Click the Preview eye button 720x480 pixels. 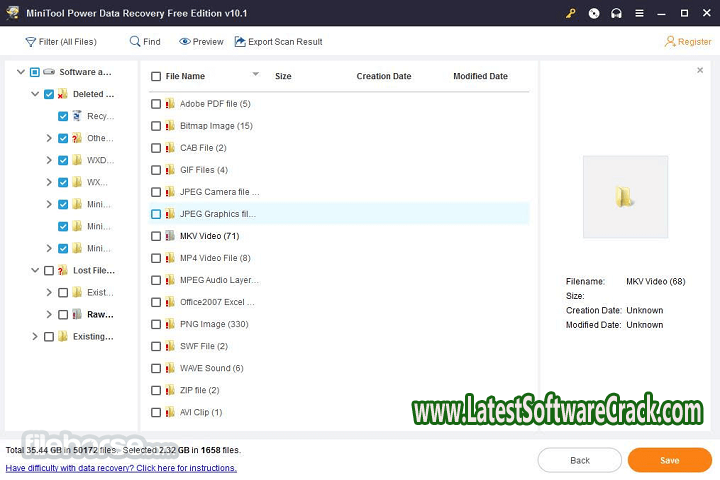201,42
